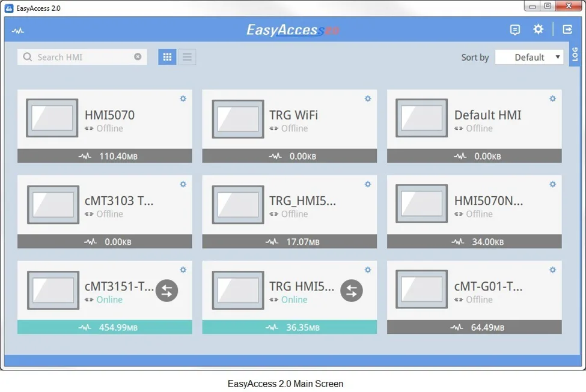Open settings gear on cMT3103 T... card
This screenshot has width=586, height=392.
tap(183, 184)
